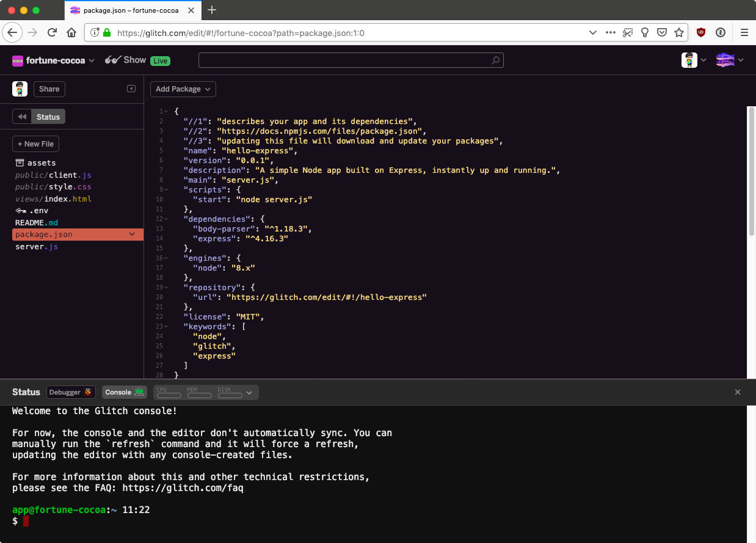This screenshot has height=543, width=756.
Task: Switch to the Console tab
Action: (124, 392)
